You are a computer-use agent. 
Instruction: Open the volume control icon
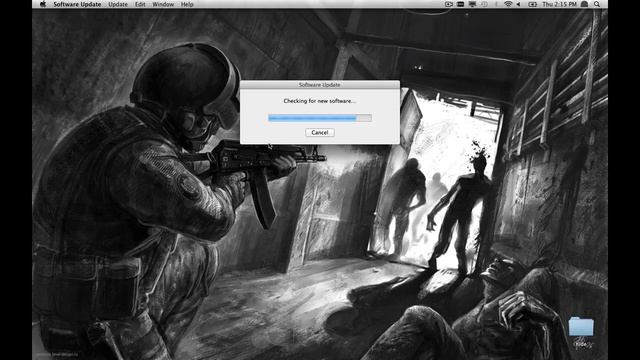tap(518, 4)
